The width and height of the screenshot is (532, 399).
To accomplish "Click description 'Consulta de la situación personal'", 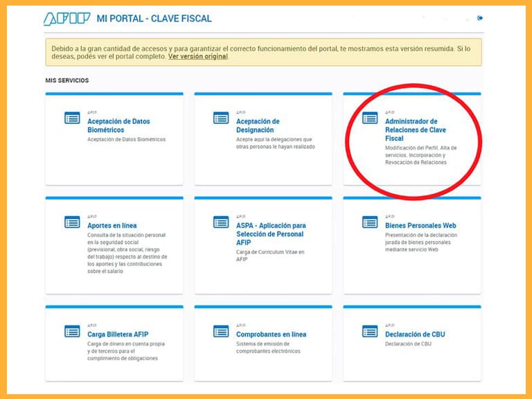I will (126, 235).
